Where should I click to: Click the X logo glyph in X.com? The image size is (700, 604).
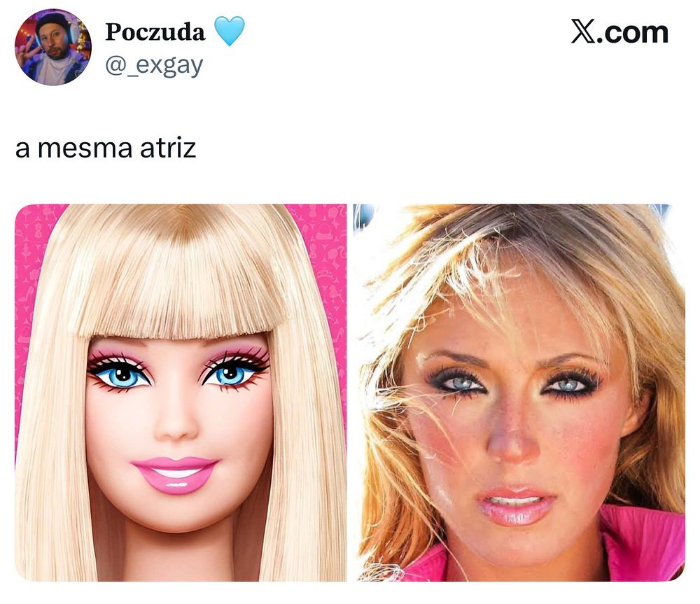click(x=582, y=32)
